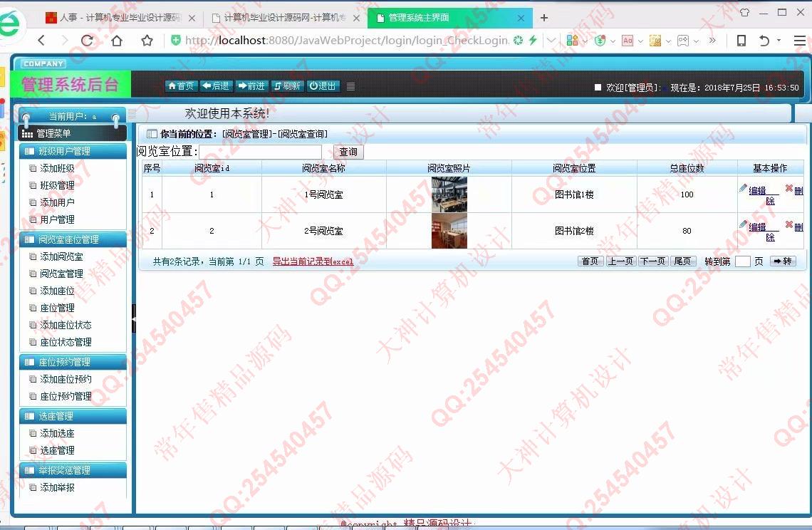Click the 总座位数 column header
This screenshot has width=812, height=530.
tap(687, 168)
